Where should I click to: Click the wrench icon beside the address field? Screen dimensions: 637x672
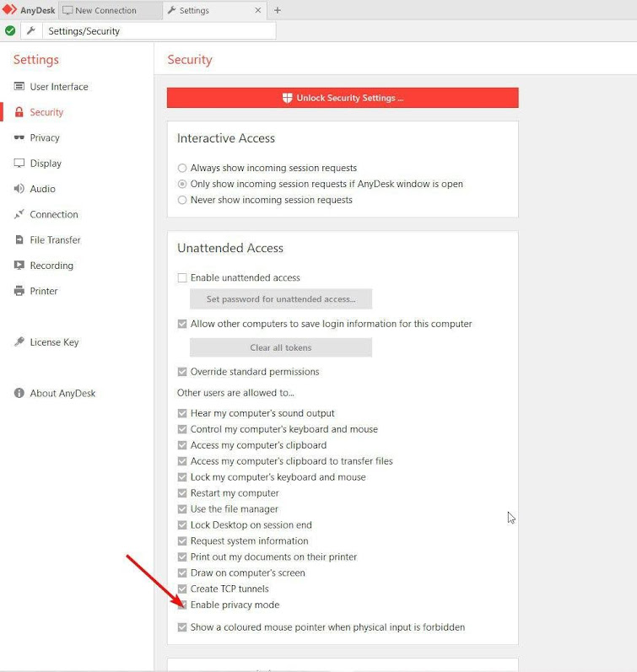pos(31,31)
